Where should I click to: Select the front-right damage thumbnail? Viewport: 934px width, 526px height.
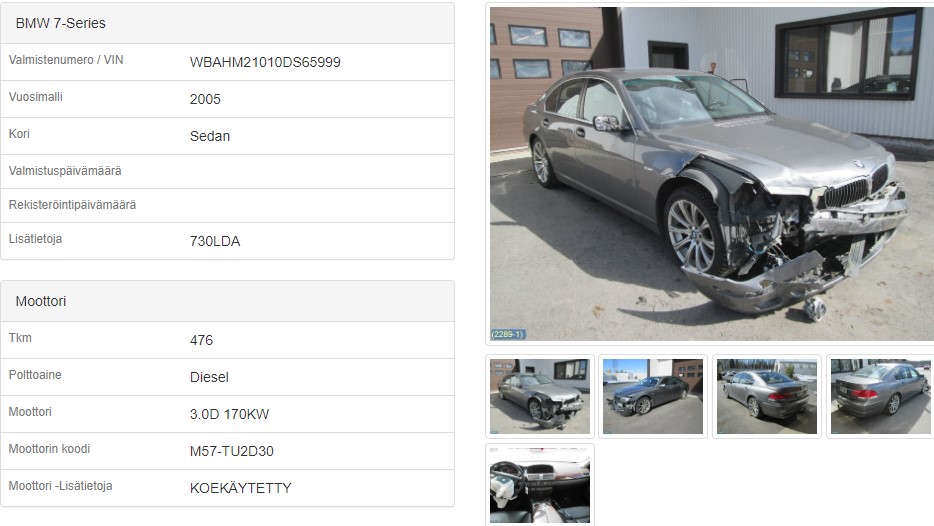coord(540,396)
